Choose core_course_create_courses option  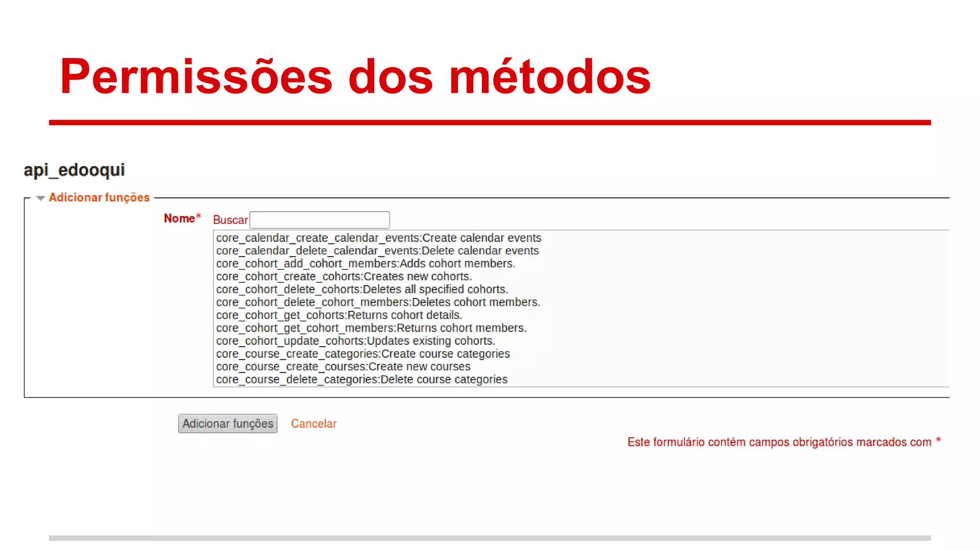point(581,367)
